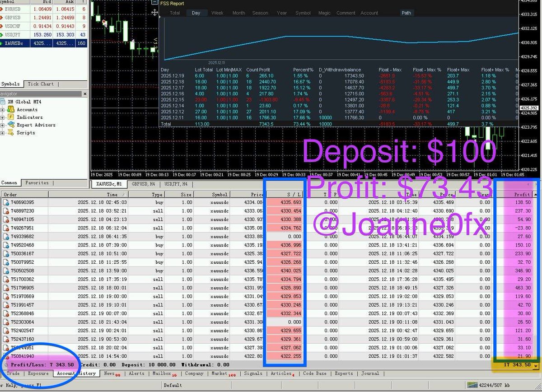542x392 pixels.
Task: Click the Indicators function icon
Action: click(x=11, y=117)
